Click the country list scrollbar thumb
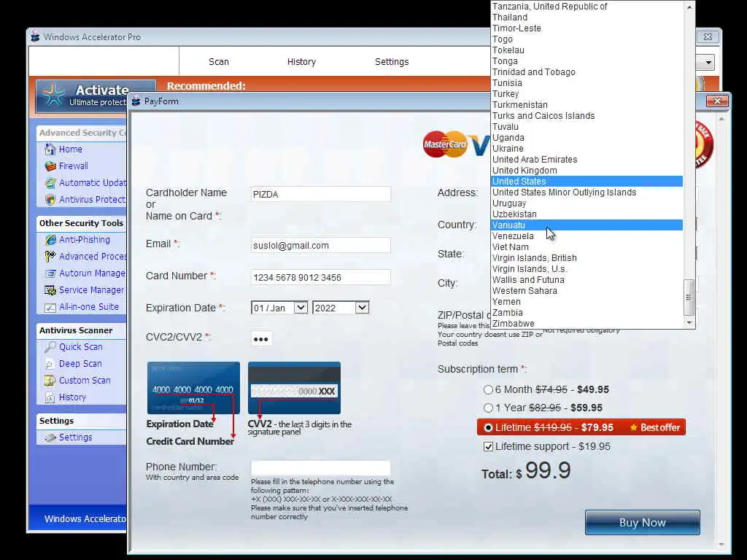Viewport: 747px width, 560px height. point(689,297)
